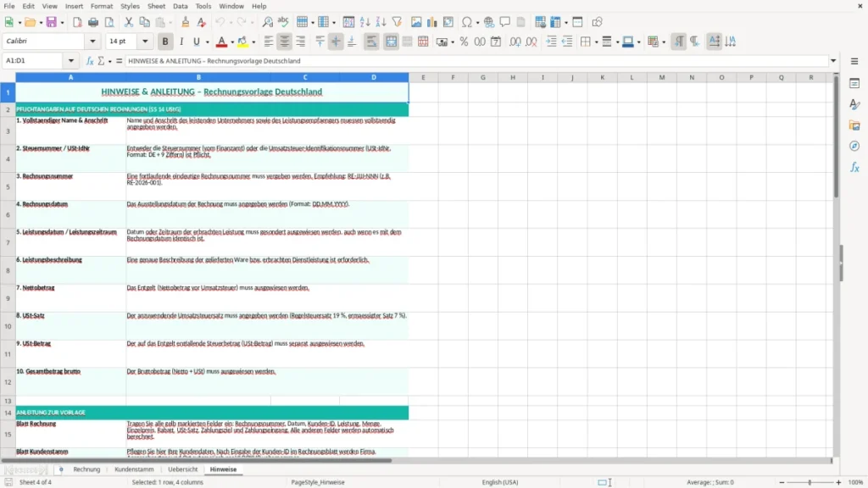This screenshot has width=868, height=488.
Task: Toggle Wrap Text
Action: click(x=371, y=42)
